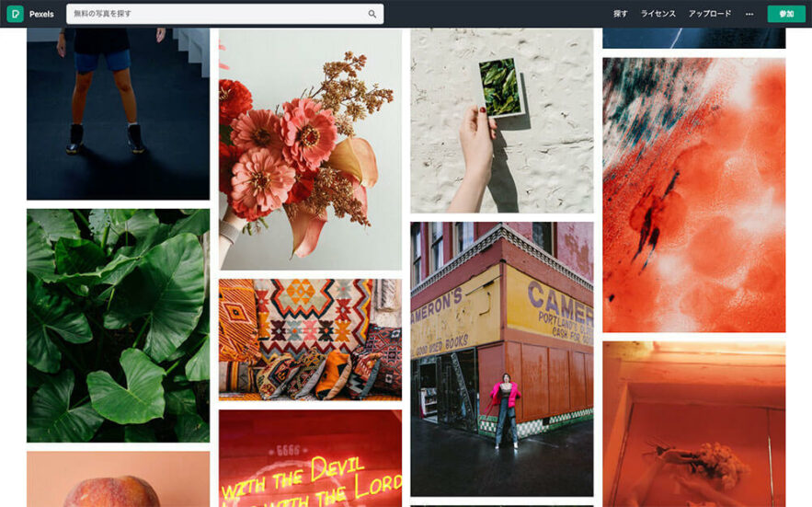
Task: Open the runner legs on dark floor photo
Action: tap(118, 114)
